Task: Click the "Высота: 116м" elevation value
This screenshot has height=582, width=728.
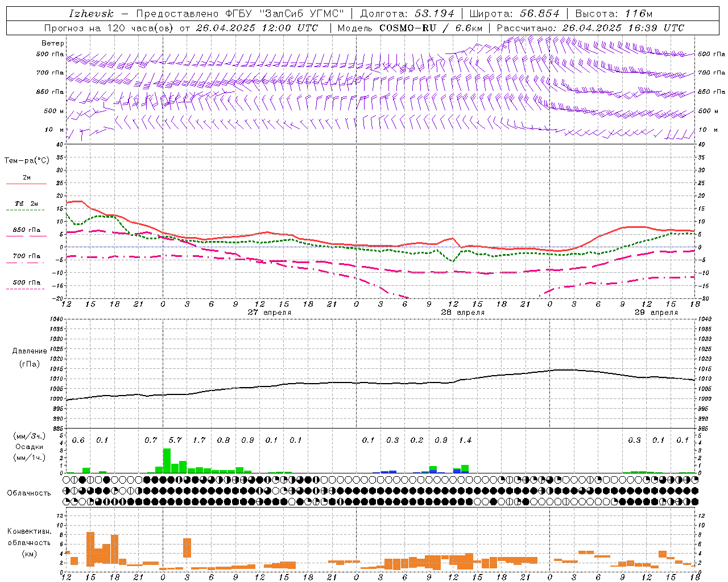Action: [614, 14]
